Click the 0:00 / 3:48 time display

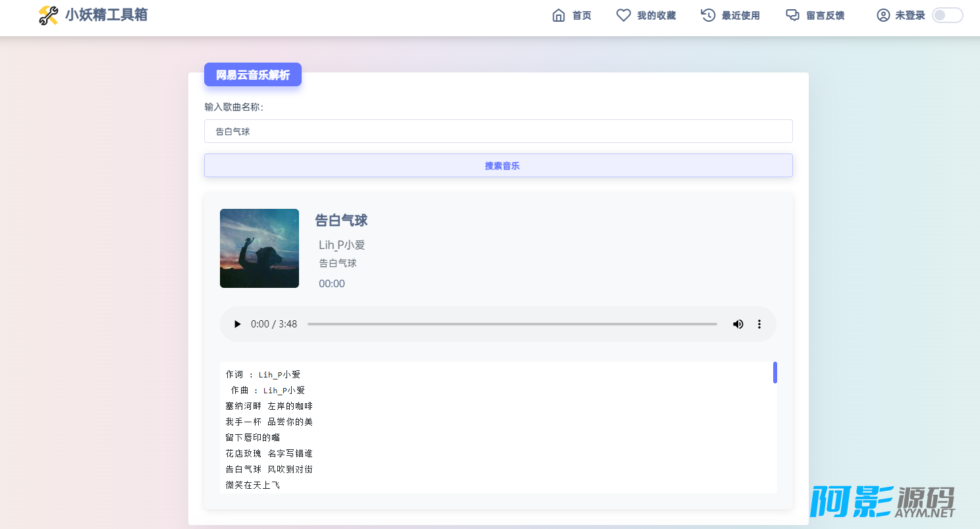(x=274, y=324)
